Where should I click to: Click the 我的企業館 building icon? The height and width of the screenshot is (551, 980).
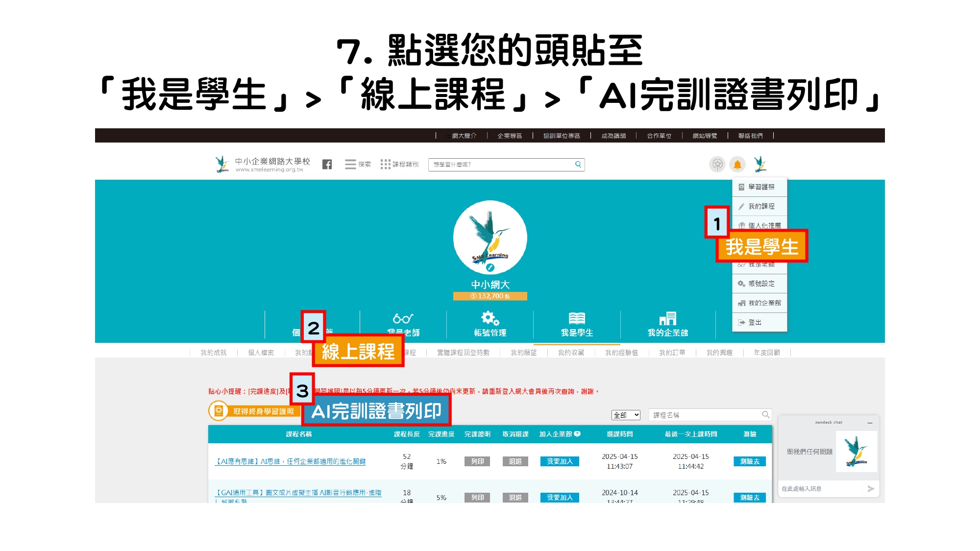[667, 318]
